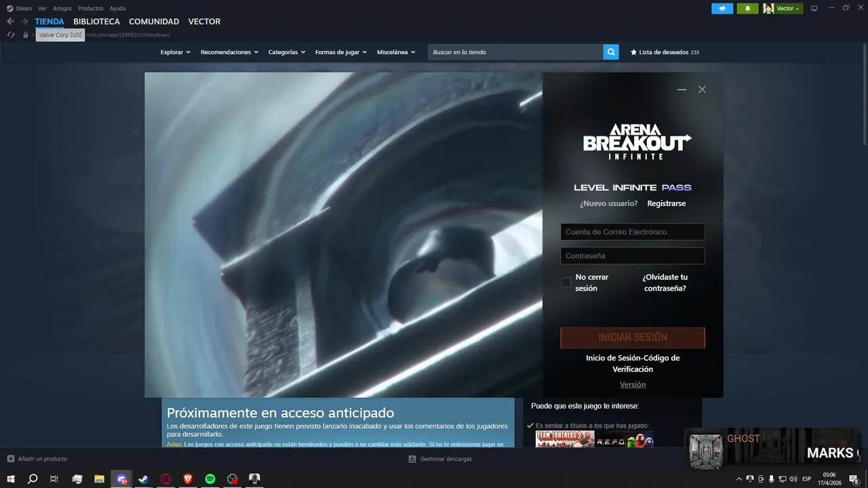
Task: Open Opera browser from the taskbar
Action: point(166,479)
